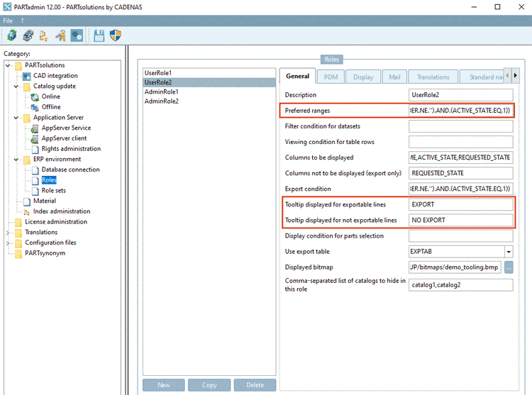Open the ? help menu
Image resolution: width=532 pixels, height=395 pixels.
[x=22, y=21]
